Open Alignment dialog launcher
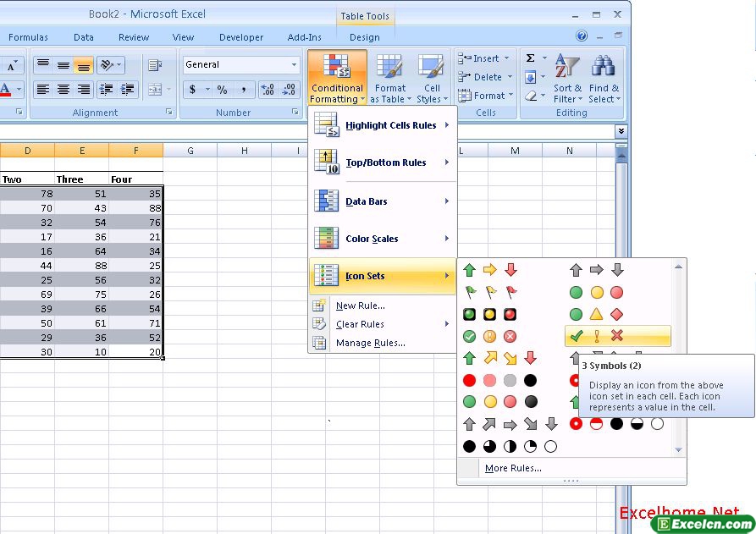The image size is (756, 534). [169, 112]
